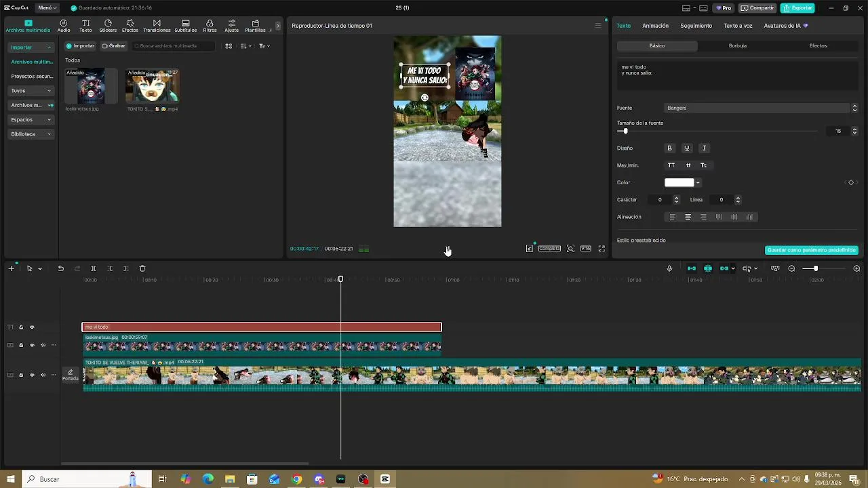
Task: Toggle lock on the text track
Action: click(21, 327)
